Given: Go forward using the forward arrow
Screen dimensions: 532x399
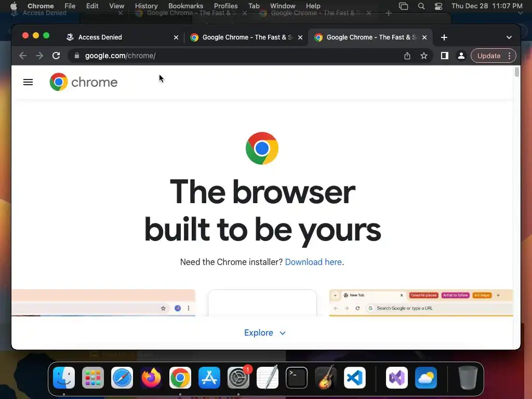Looking at the screenshot, I should (39, 56).
